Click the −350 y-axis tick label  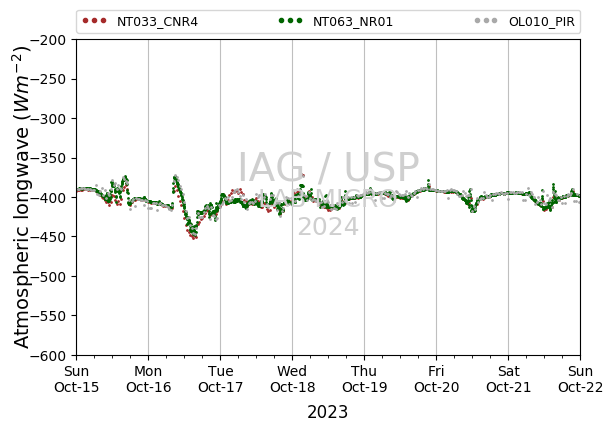click(50, 158)
